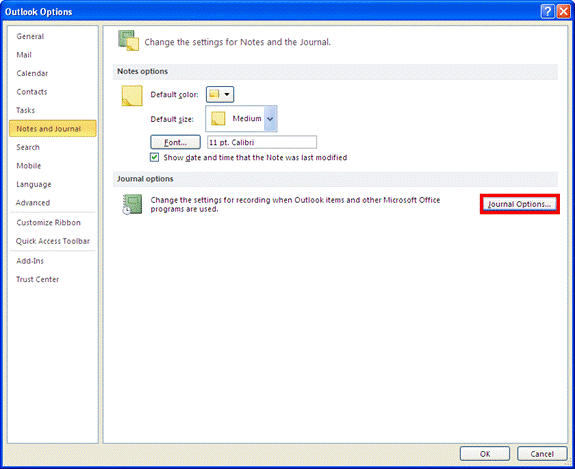The height and width of the screenshot is (469, 575).
Task: Dismiss dialog with Cancel button
Action: (542, 454)
